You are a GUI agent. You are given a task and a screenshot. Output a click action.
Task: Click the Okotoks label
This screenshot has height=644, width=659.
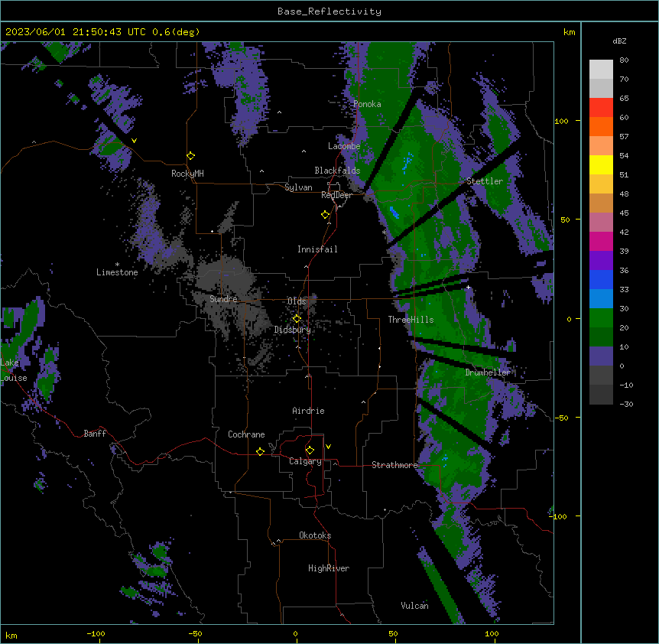click(x=315, y=535)
